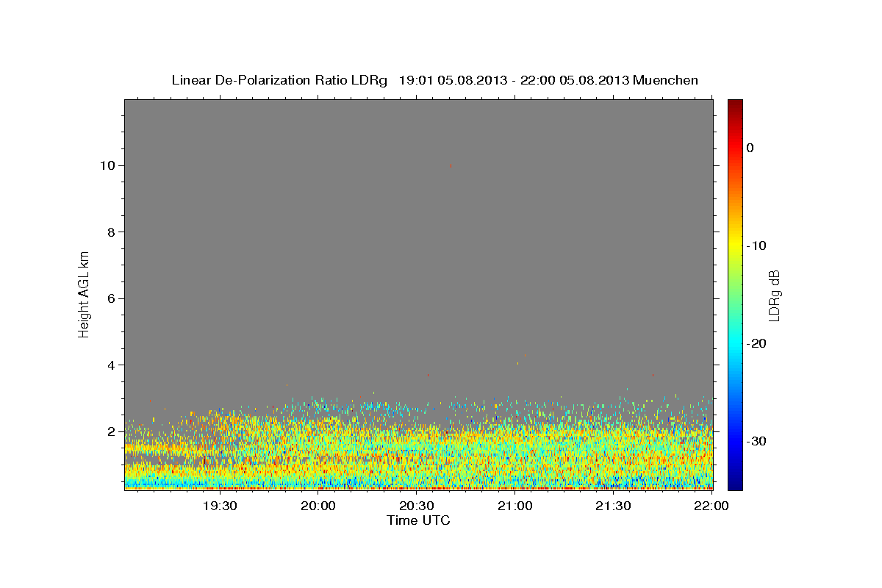
Task: Click the height tick label 4
Action: pyautogui.click(x=111, y=365)
